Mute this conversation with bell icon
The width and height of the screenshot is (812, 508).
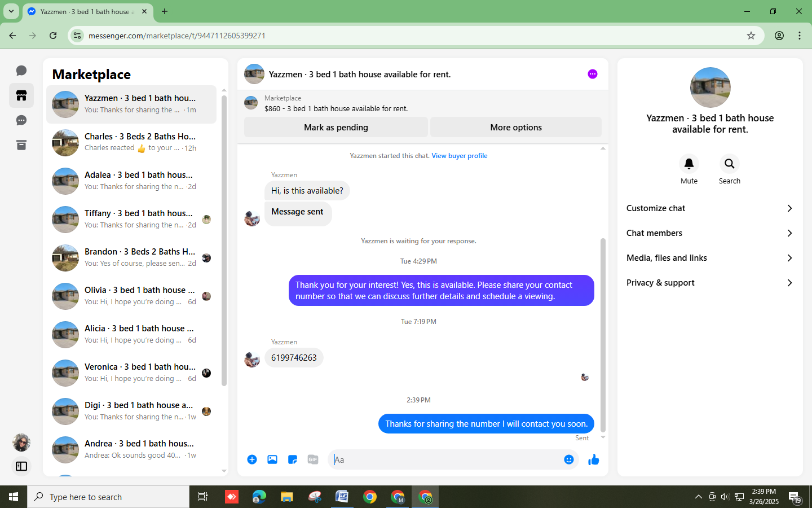pos(689,164)
